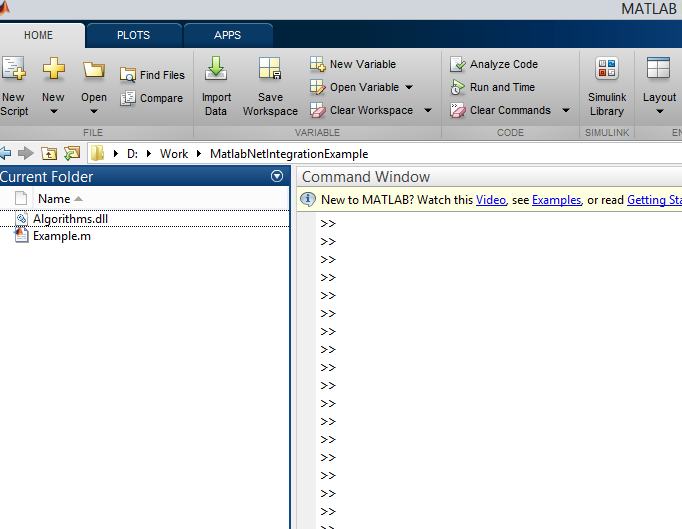The height and width of the screenshot is (529, 682).
Task: Expand path arrow before MatlabNetIntegrationExample
Action: point(199,154)
